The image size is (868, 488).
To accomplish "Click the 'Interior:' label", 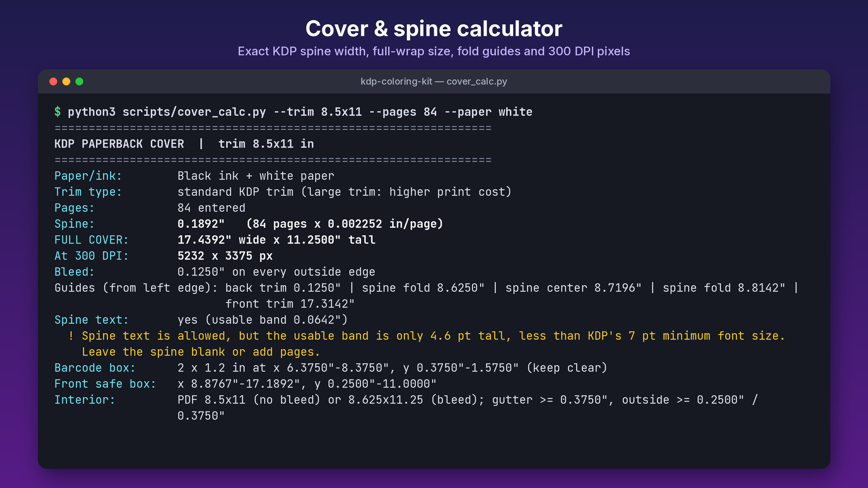I will click(85, 400).
